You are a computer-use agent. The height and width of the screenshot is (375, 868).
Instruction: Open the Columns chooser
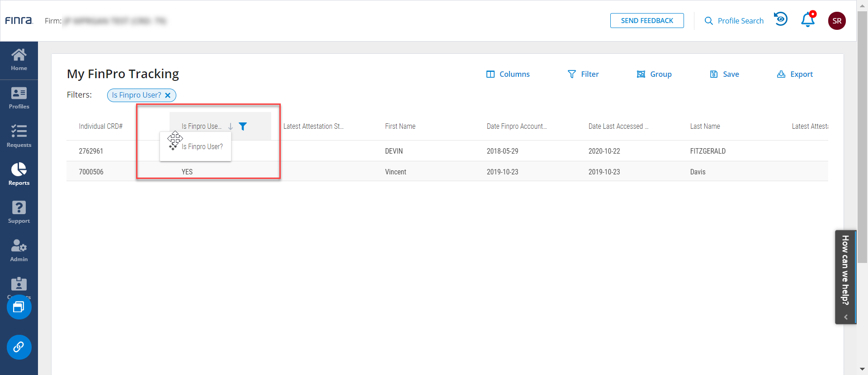point(508,74)
